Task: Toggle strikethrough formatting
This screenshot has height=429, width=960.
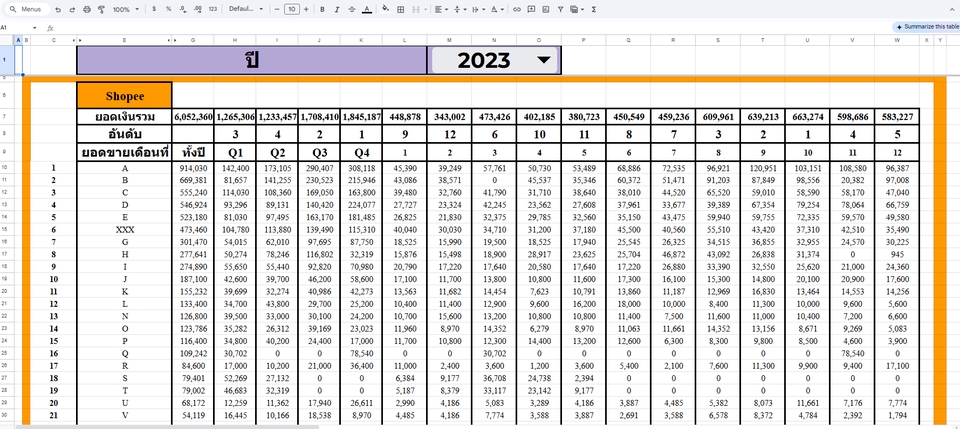Action: click(x=350, y=9)
